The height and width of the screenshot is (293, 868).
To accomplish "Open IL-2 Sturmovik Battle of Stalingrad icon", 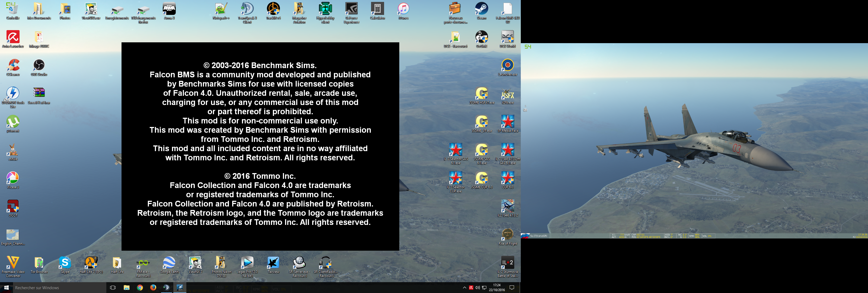I will coord(508,267).
